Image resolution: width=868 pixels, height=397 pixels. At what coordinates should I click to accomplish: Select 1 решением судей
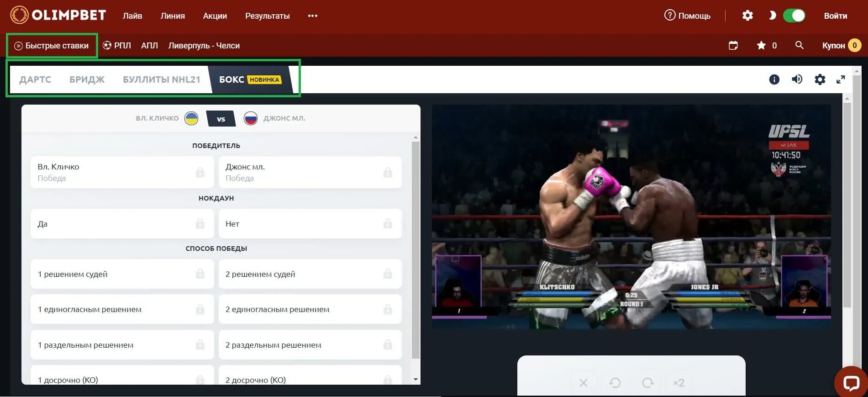(x=122, y=274)
